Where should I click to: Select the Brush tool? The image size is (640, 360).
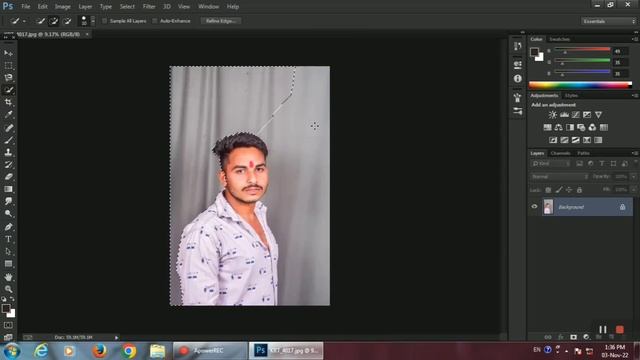tap(8, 140)
